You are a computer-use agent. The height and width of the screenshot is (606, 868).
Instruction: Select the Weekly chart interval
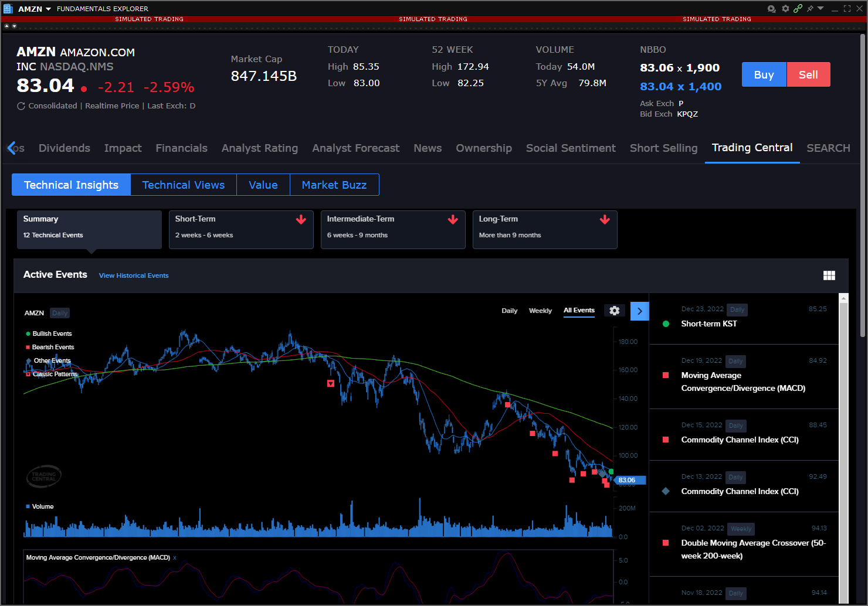(540, 311)
